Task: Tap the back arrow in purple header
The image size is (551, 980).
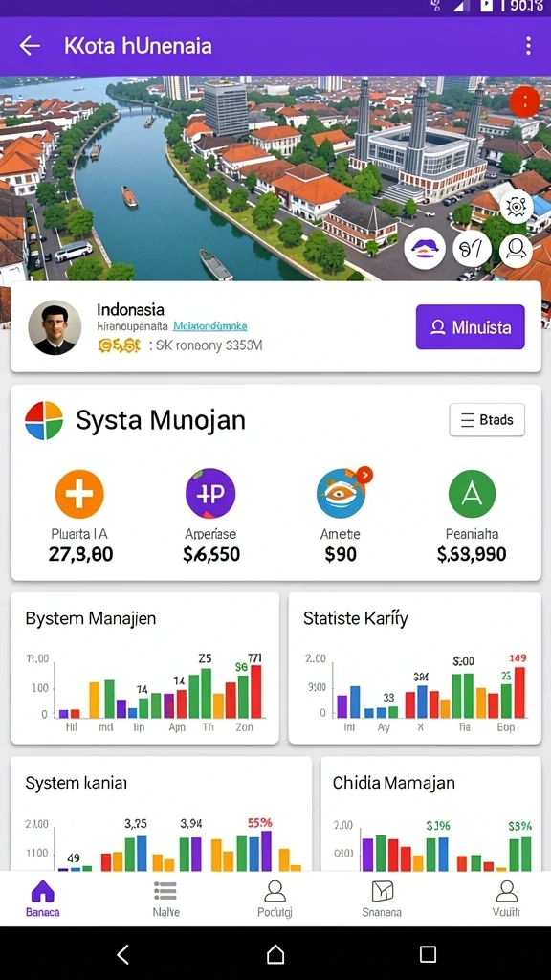Action: pos(30,46)
